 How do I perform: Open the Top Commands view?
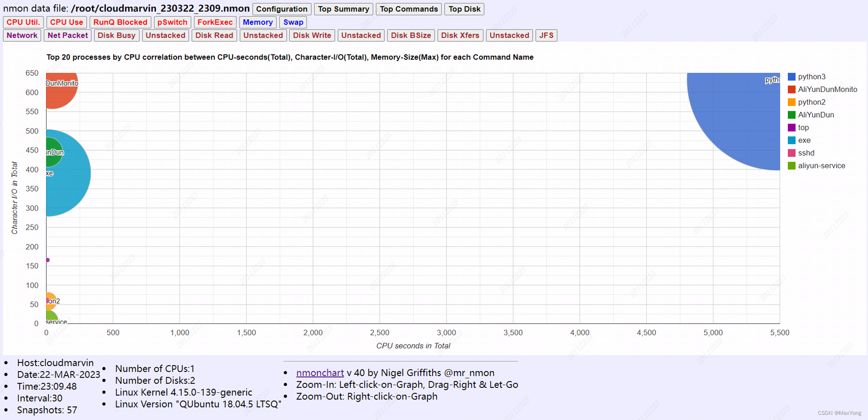[409, 9]
